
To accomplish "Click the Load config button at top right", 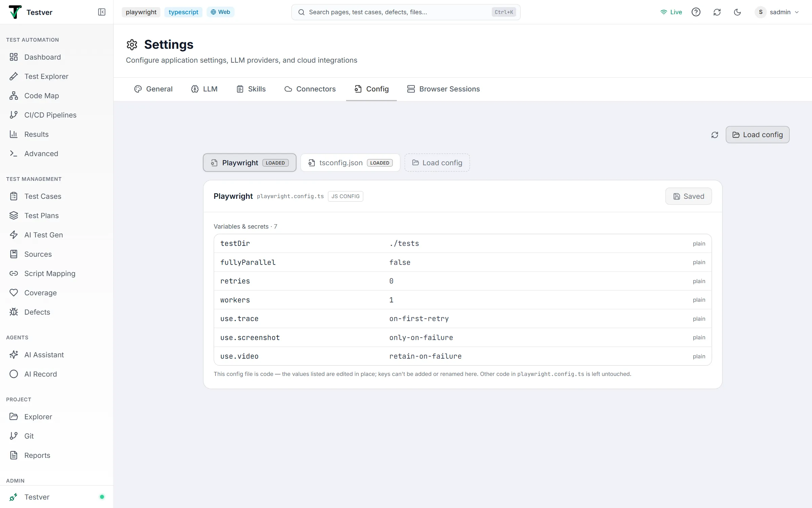I will pos(757,135).
